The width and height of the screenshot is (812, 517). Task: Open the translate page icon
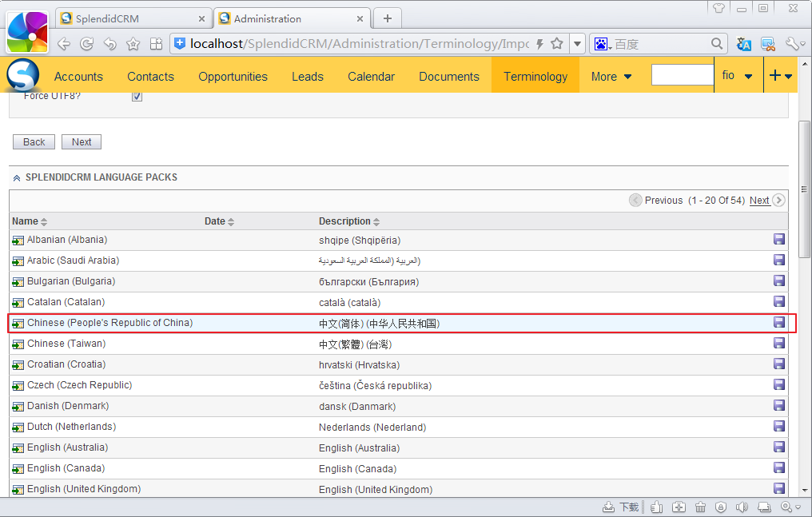pos(743,44)
